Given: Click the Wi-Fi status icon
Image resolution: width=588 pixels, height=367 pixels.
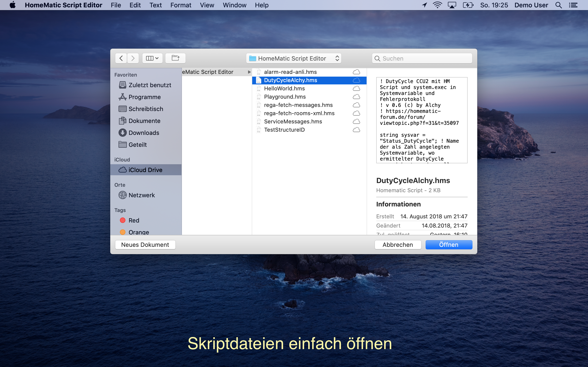Looking at the screenshot, I should [x=437, y=5].
